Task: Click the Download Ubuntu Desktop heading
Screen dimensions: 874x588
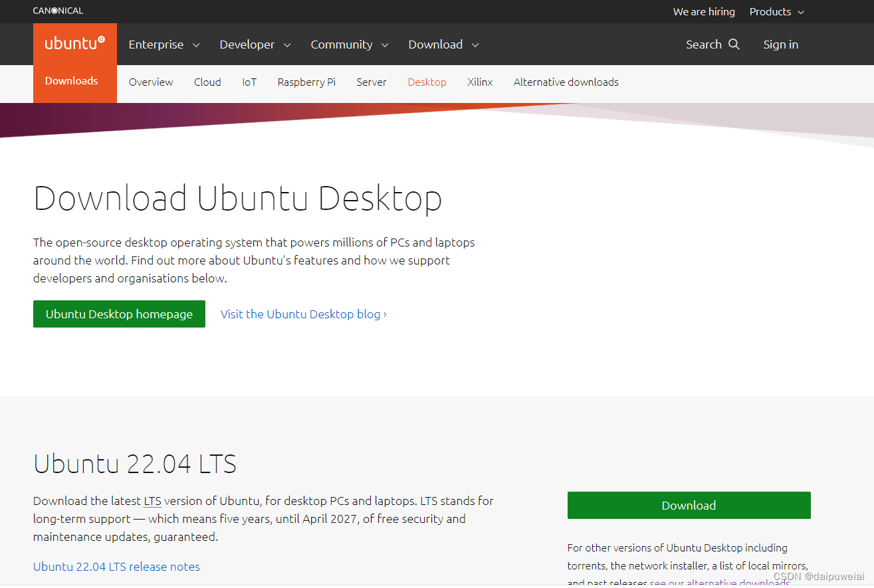Action: pos(238,198)
